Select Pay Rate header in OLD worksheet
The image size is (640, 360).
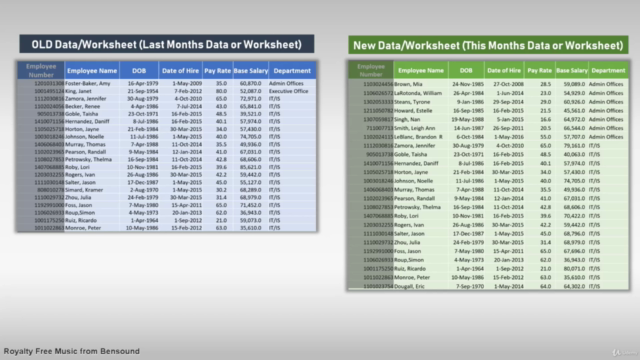click(x=218, y=71)
